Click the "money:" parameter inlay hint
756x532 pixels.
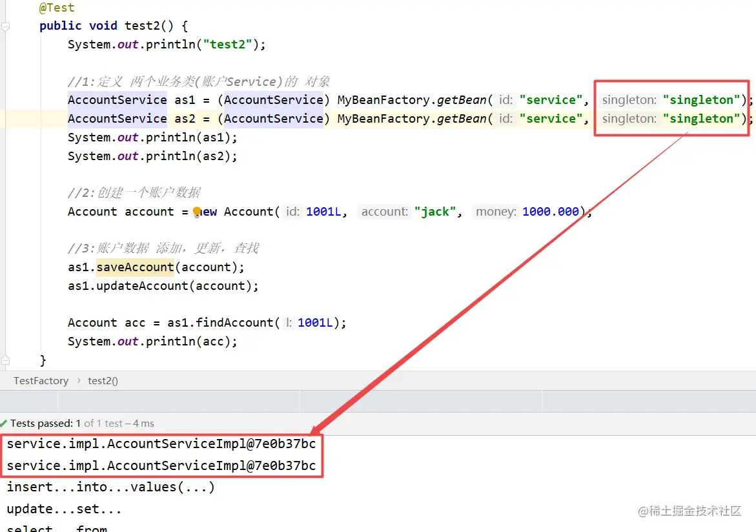[496, 212]
